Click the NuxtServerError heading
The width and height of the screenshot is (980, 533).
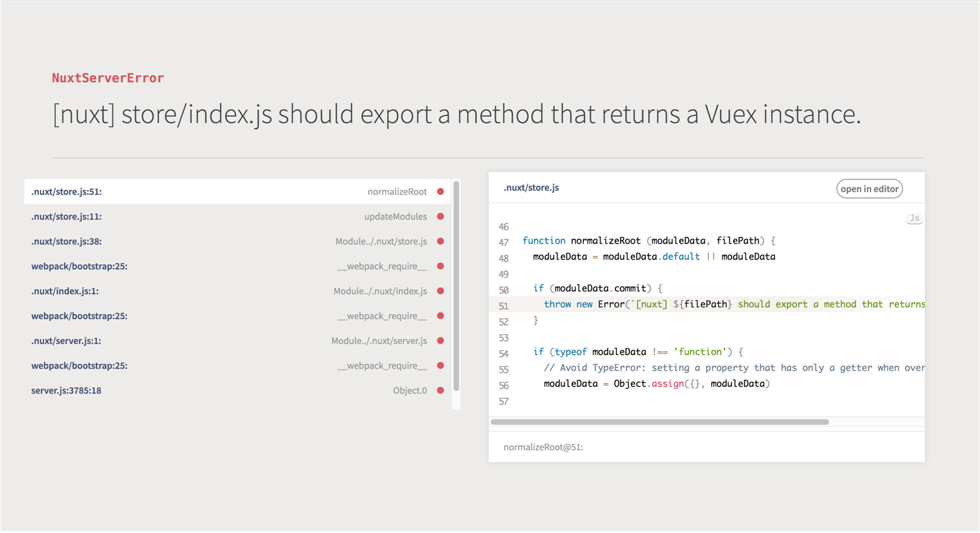[x=108, y=78]
